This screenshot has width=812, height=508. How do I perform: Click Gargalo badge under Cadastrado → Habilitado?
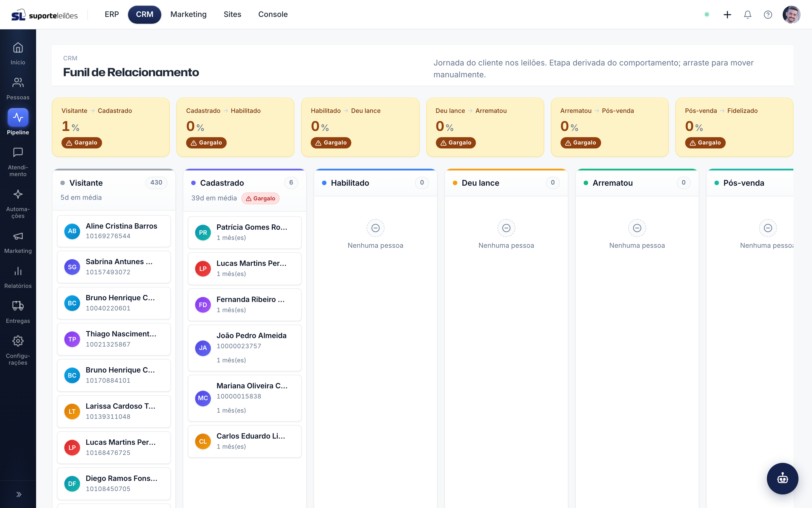pyautogui.click(x=206, y=143)
